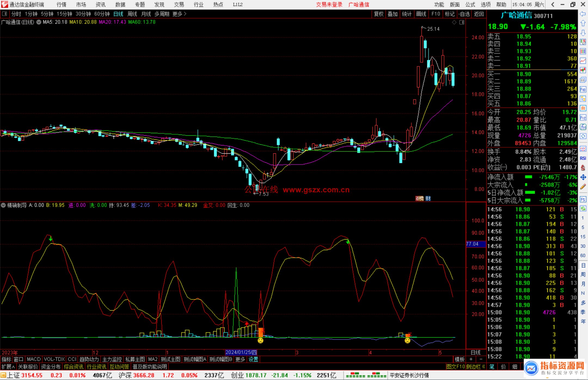Click the sad face marker under January signal

click(x=261, y=341)
